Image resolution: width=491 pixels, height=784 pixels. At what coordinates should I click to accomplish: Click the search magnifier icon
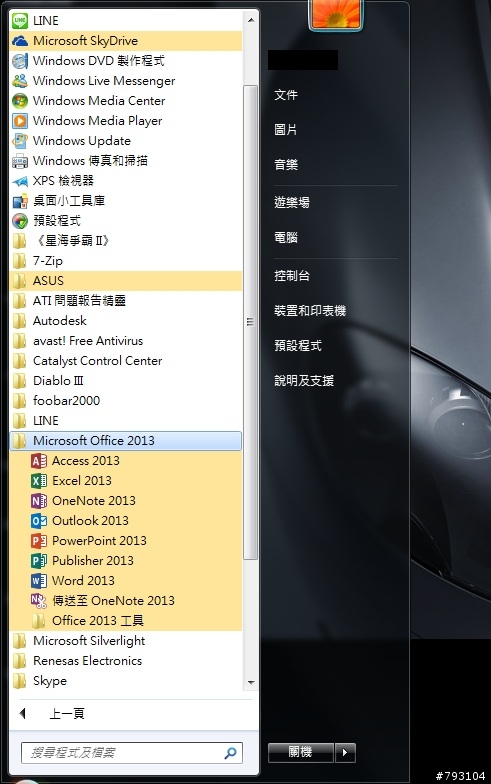point(230,752)
